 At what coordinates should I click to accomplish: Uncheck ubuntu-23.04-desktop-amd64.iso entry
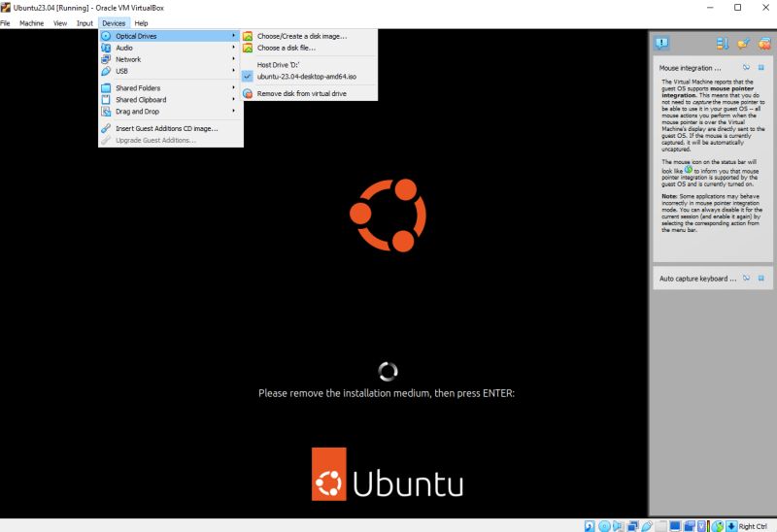point(309,77)
